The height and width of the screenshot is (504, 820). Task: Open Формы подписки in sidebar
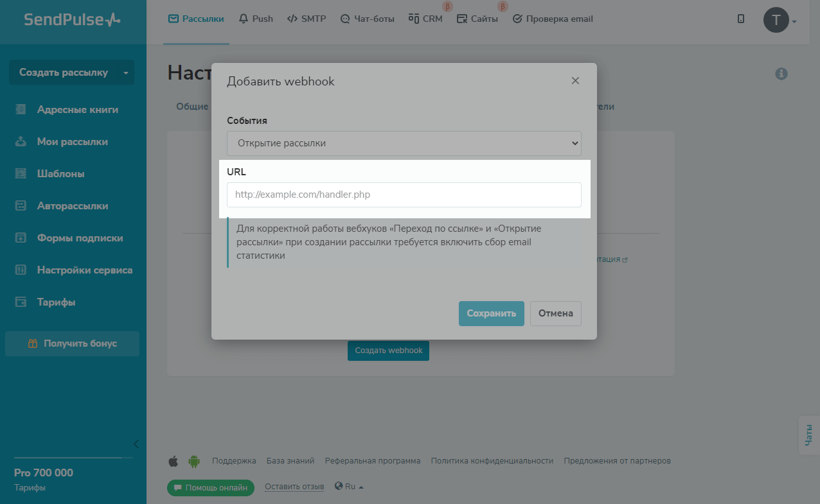[x=80, y=238]
